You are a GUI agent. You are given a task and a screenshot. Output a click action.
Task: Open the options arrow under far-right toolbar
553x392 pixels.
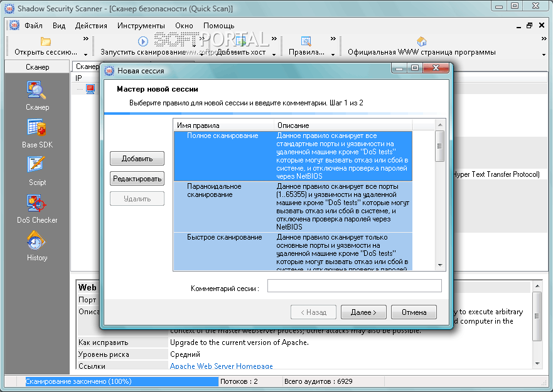[544, 55]
